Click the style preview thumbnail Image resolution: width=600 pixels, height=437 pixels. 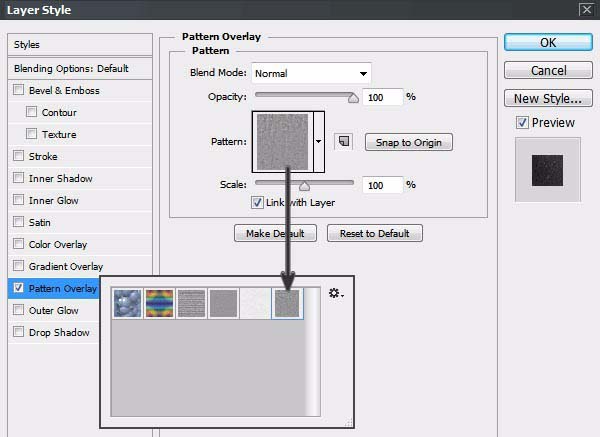pyautogui.click(x=548, y=170)
